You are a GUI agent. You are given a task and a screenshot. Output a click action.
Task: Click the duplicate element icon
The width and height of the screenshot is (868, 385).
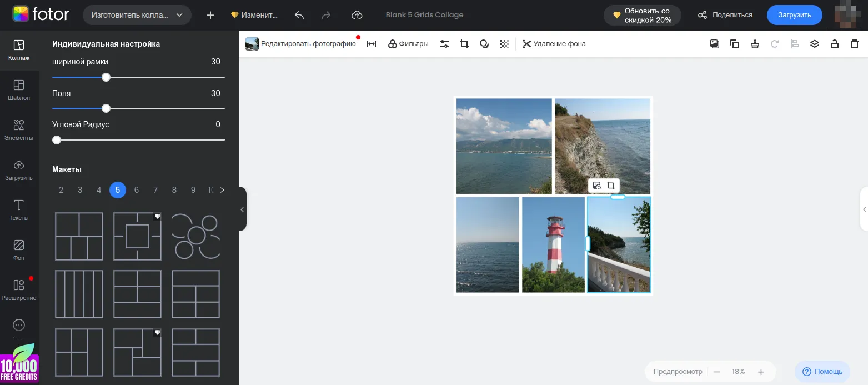pyautogui.click(x=735, y=43)
